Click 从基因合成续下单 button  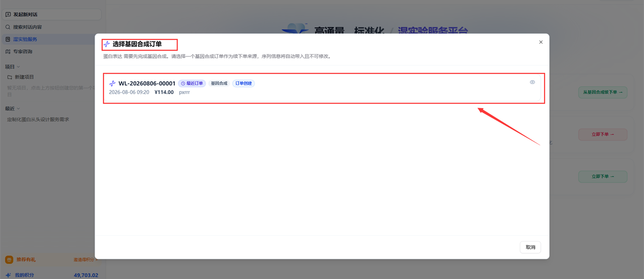pos(603,92)
